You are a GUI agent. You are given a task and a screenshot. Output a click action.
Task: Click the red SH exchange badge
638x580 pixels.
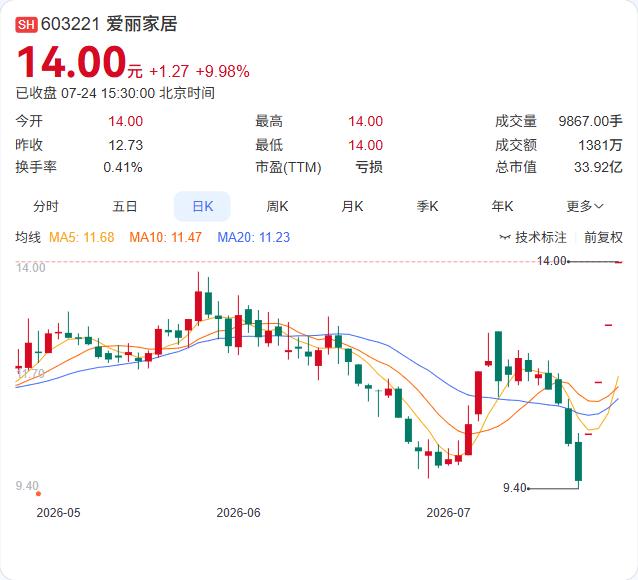[x=26, y=24]
